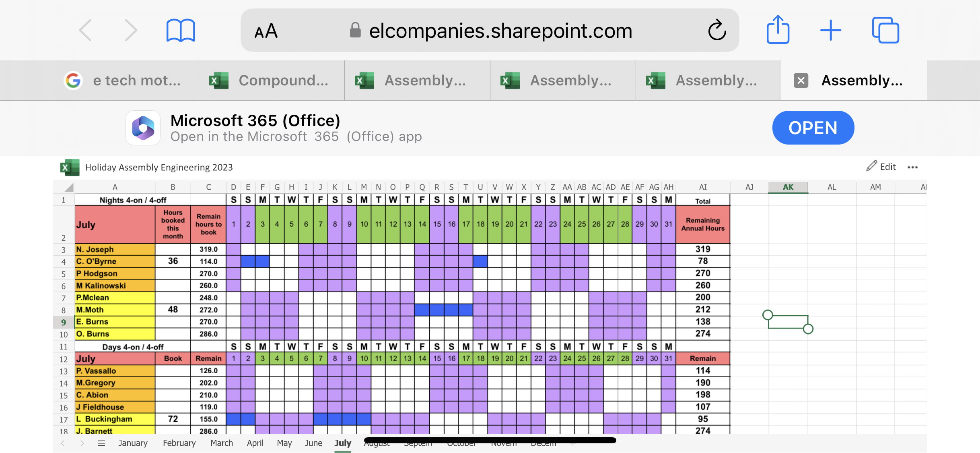980x453 pixels.
Task: Open the Safari bookmarks book icon
Action: coord(181,31)
